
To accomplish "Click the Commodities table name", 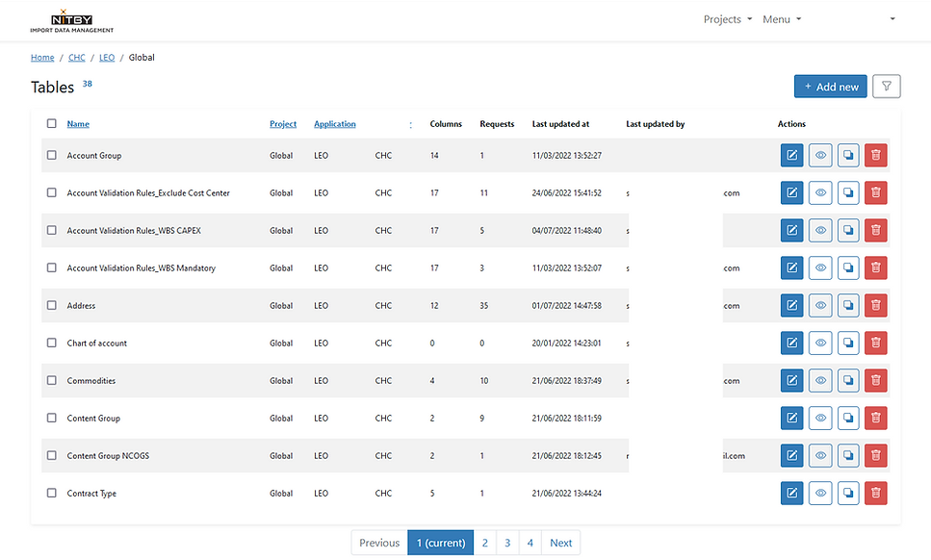I will click(x=91, y=381).
